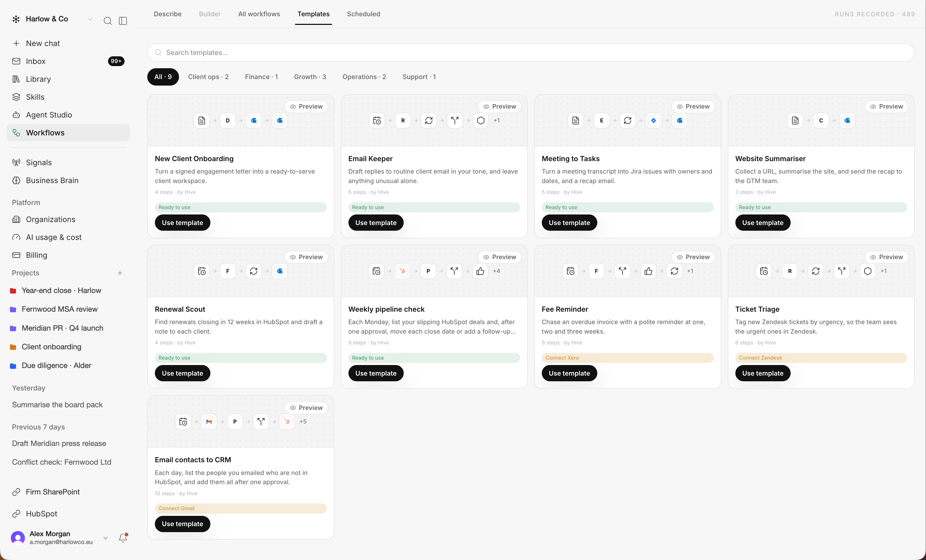Preview the Meeting to Tasks template
926x560 pixels.
coord(693,106)
